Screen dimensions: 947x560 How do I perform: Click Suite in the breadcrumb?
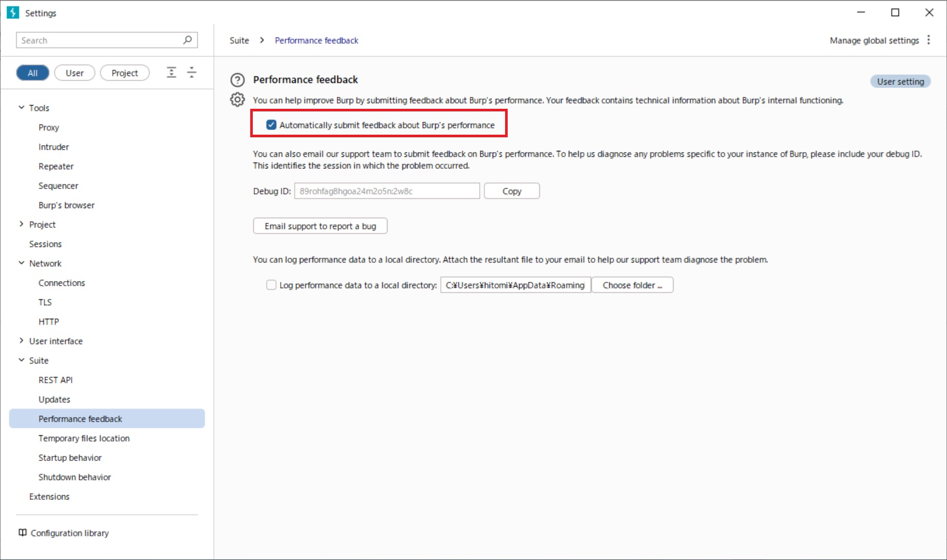point(239,40)
